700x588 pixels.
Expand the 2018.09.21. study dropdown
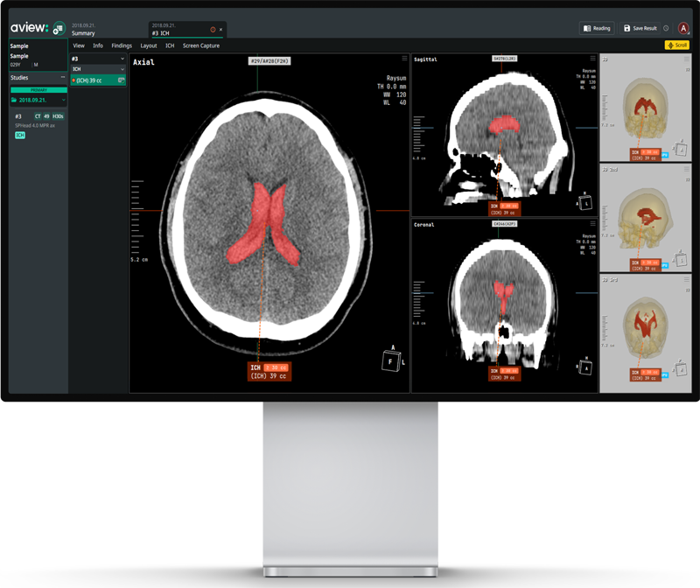(64, 100)
